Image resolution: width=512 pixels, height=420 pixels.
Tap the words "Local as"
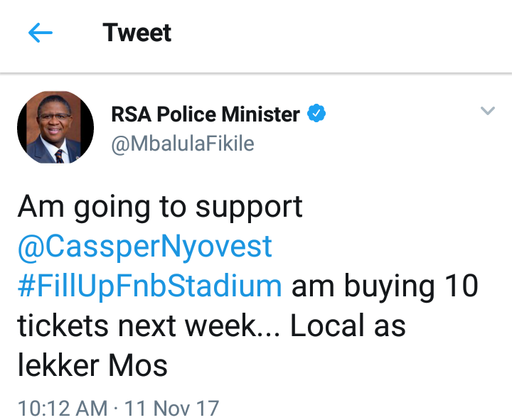(348, 325)
